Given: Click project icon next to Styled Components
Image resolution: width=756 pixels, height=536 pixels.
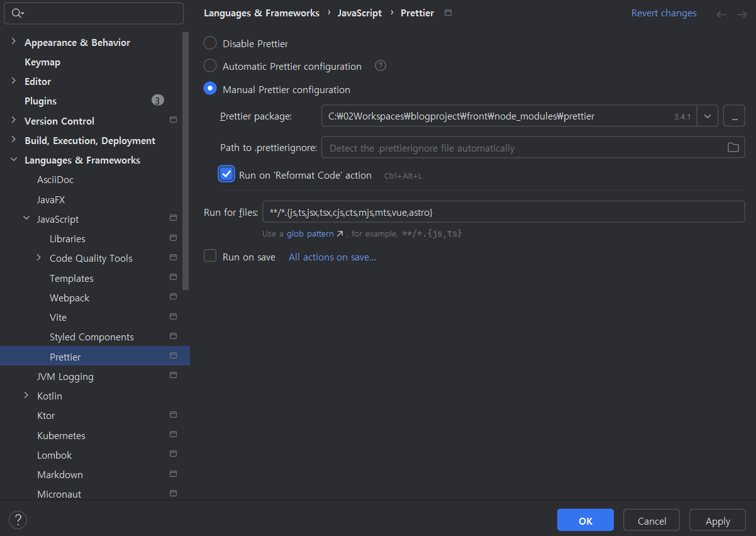Looking at the screenshot, I should (174, 336).
